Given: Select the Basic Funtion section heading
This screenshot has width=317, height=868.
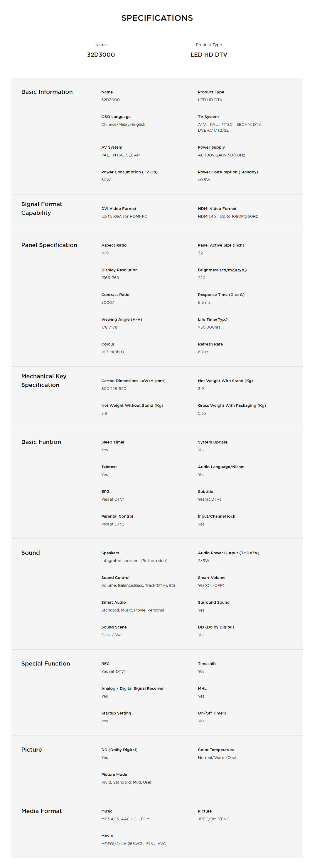Looking at the screenshot, I should pos(41,442).
